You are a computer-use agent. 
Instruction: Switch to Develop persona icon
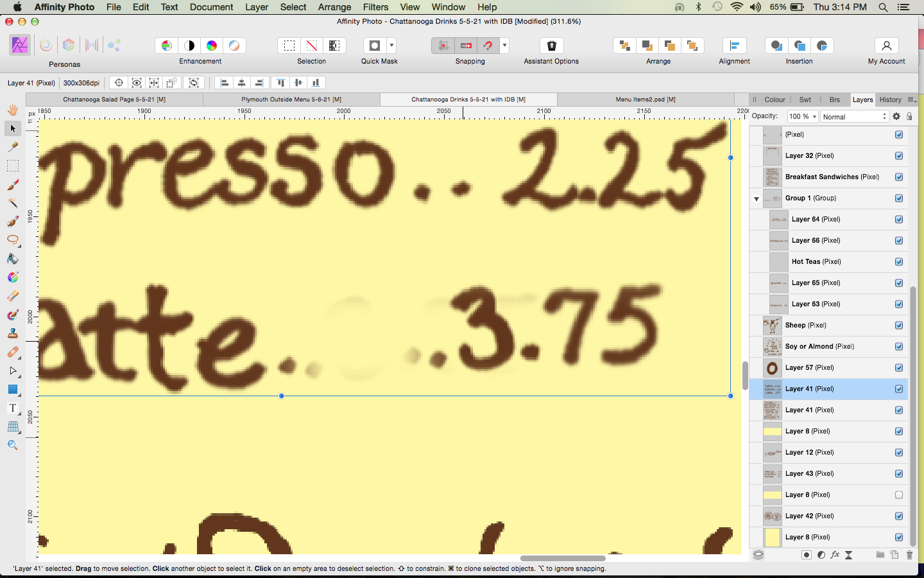click(69, 45)
